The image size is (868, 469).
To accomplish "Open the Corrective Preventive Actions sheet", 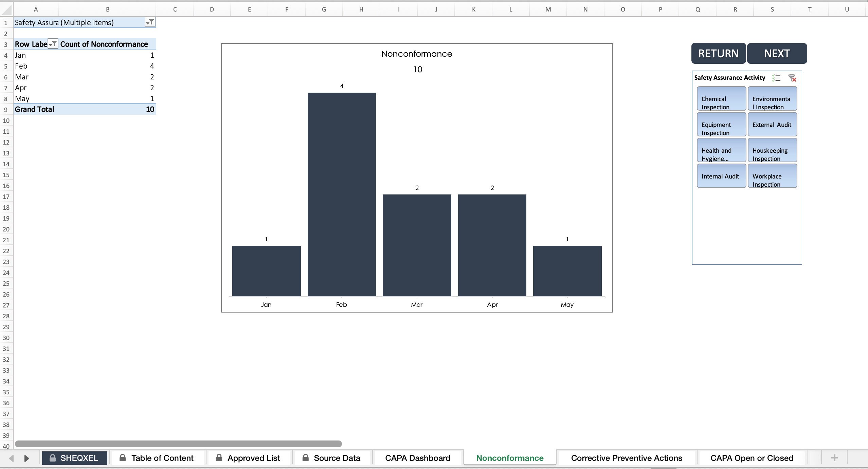I will coord(627,457).
